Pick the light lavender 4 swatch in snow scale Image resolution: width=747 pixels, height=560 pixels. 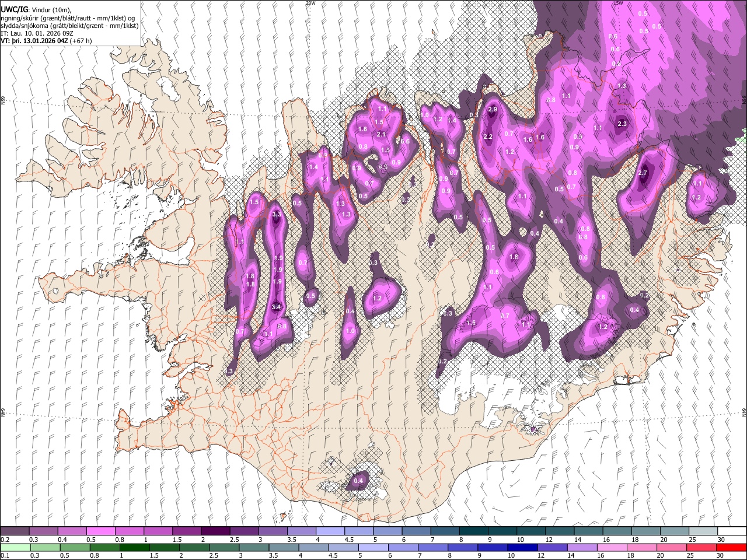coord(330,531)
